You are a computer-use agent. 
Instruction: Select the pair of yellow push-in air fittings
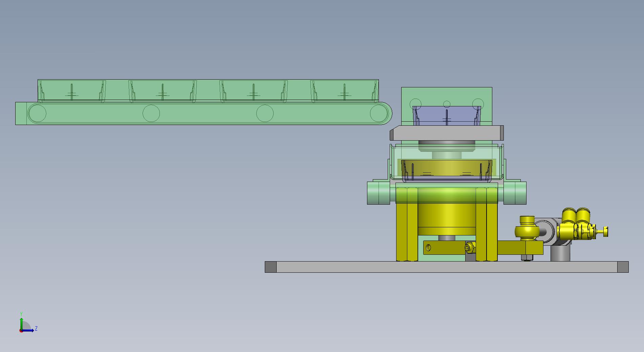tap(576, 215)
